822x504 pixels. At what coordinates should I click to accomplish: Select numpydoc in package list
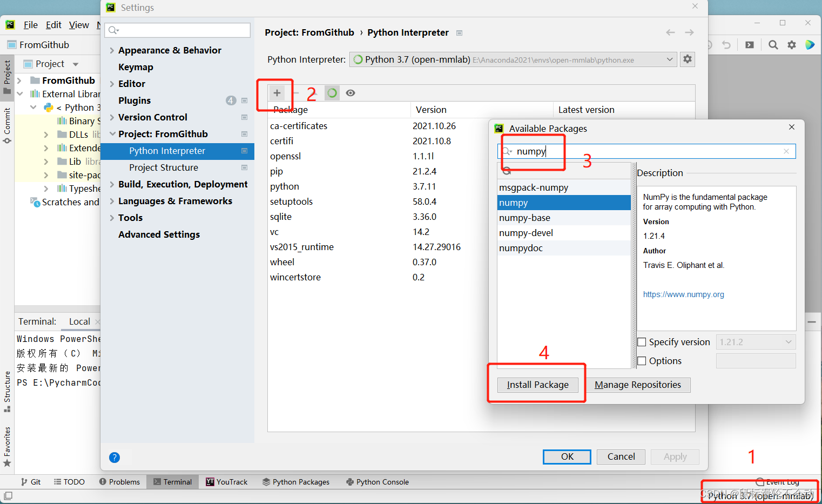[564, 248]
